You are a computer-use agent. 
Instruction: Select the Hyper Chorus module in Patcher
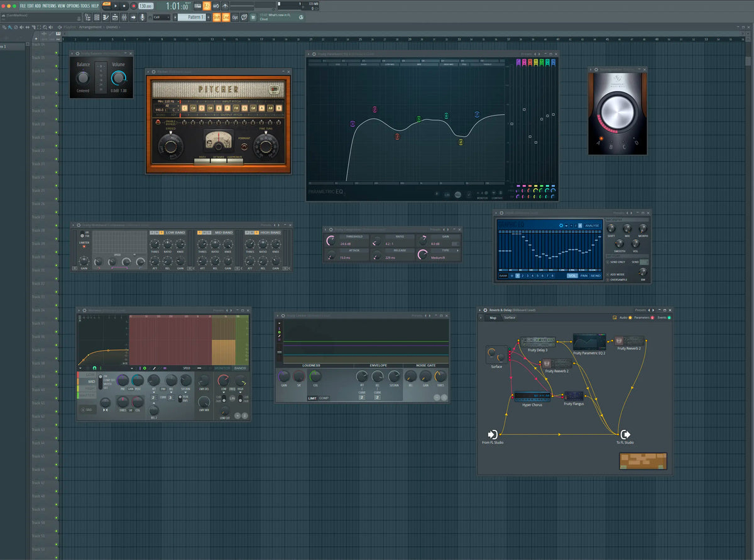coord(532,397)
